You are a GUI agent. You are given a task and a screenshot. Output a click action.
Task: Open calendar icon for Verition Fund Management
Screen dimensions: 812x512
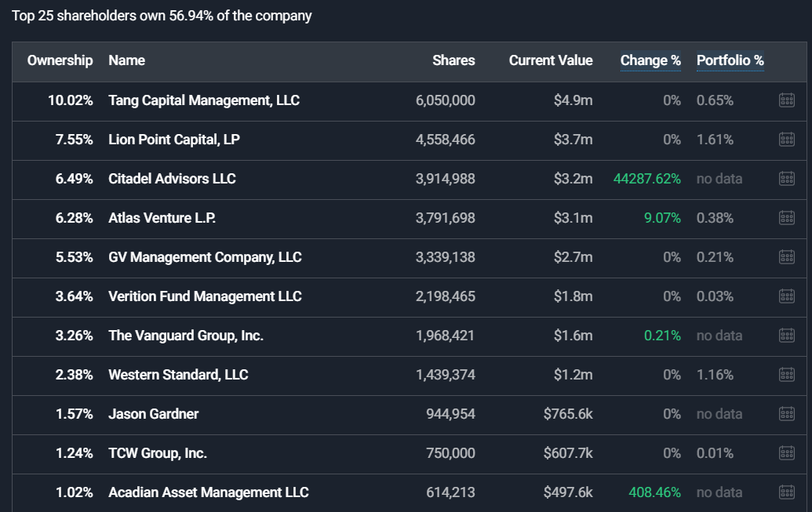(x=787, y=296)
